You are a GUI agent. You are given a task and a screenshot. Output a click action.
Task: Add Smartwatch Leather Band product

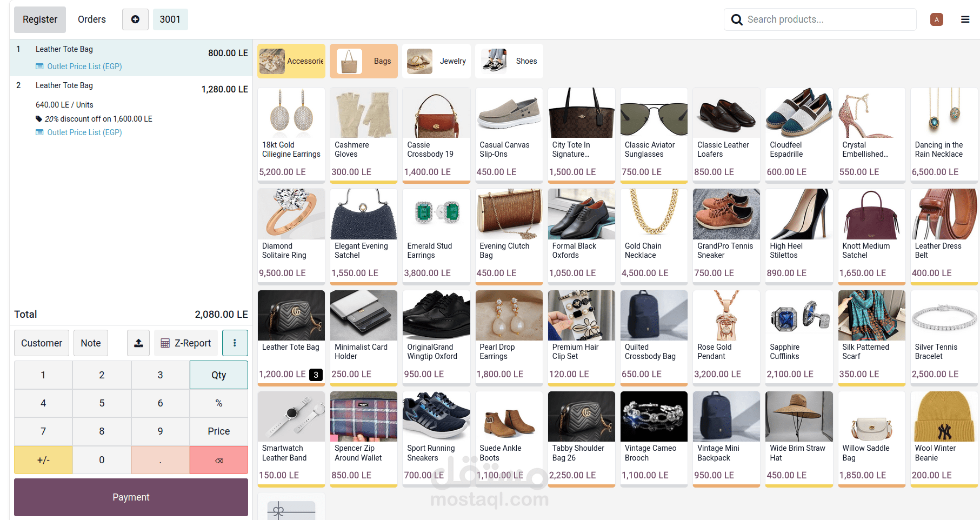pyautogui.click(x=291, y=439)
